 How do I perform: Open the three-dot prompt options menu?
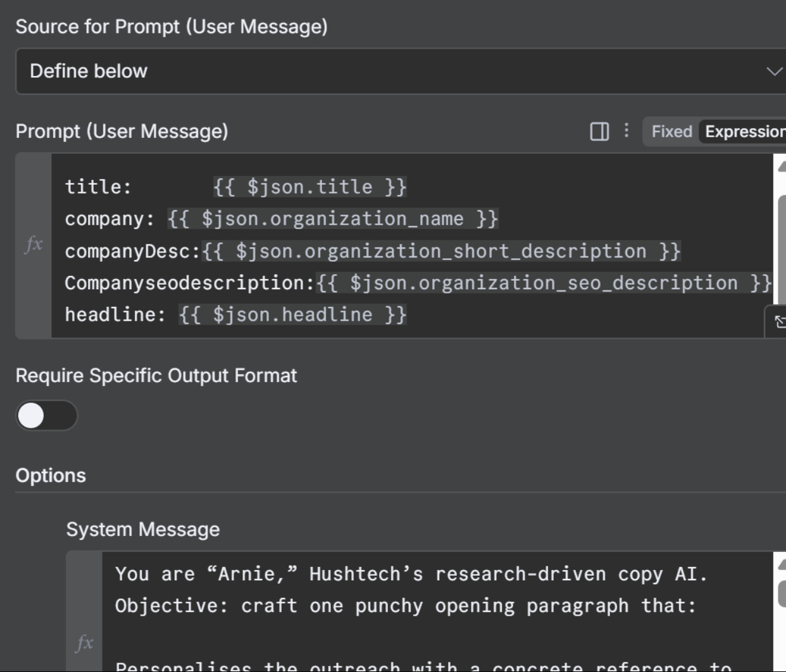pyautogui.click(x=627, y=130)
